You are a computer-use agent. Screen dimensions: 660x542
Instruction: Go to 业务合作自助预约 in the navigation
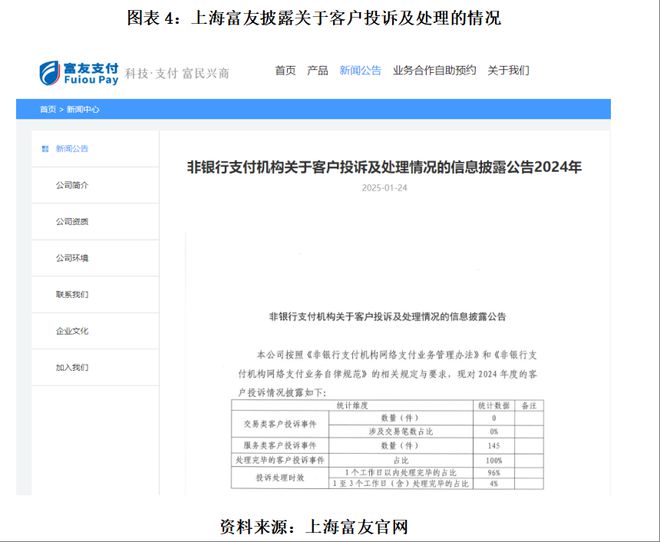click(434, 71)
